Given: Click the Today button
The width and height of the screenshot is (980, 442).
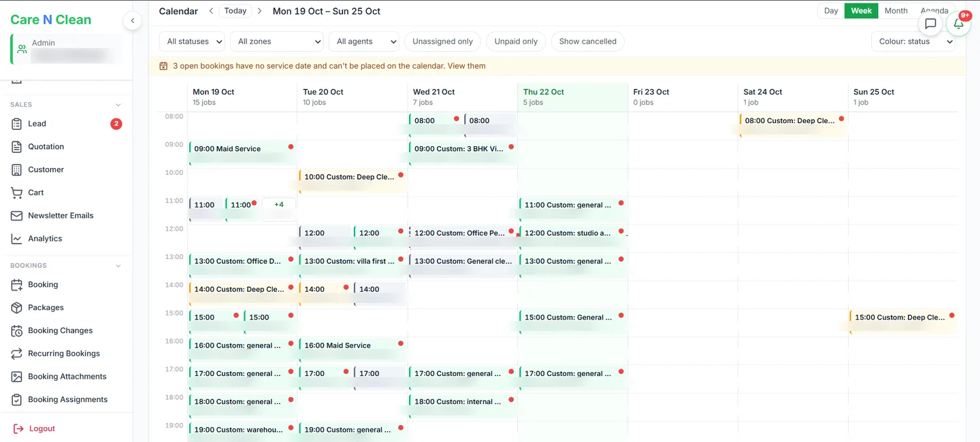Looking at the screenshot, I should tap(235, 11).
